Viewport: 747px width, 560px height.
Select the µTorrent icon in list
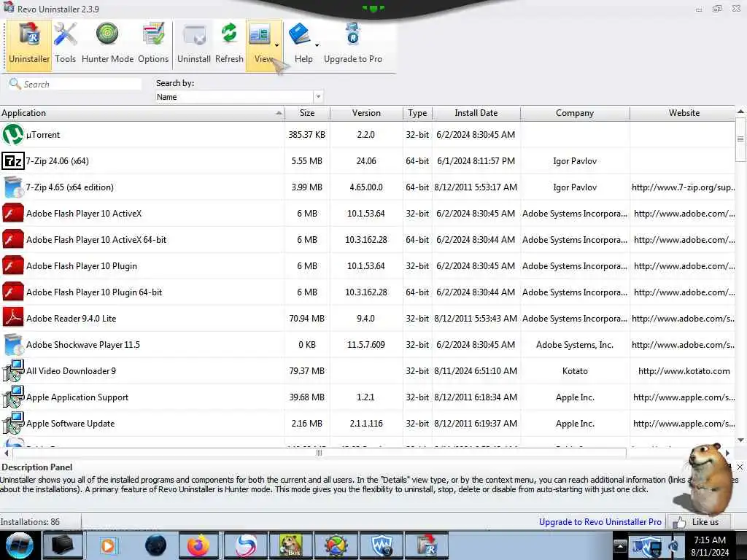(13, 135)
